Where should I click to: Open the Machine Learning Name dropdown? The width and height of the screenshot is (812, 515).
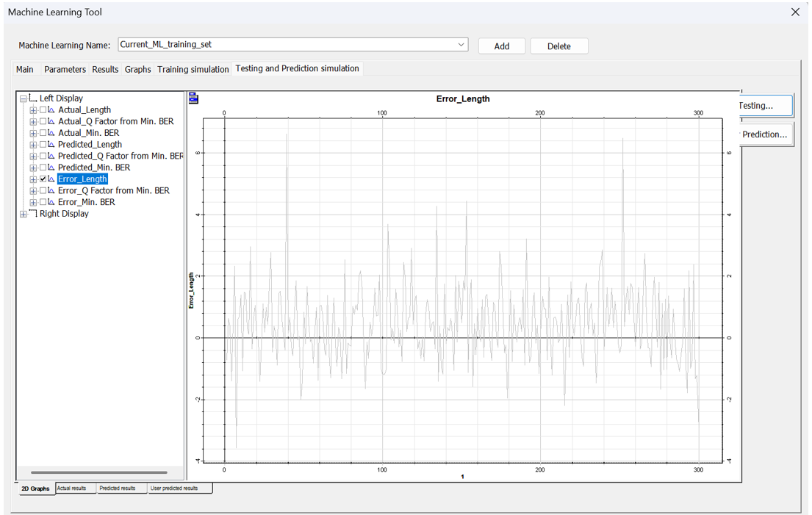coord(461,45)
